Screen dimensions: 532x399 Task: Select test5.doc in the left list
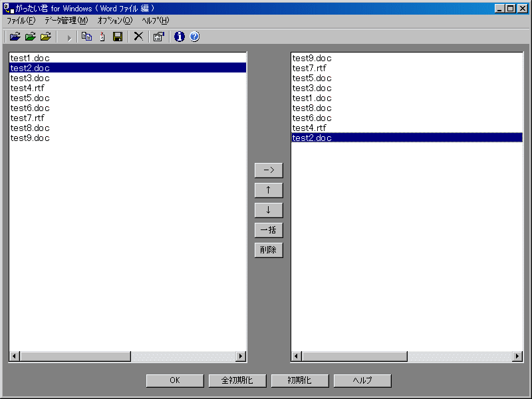[128, 98]
